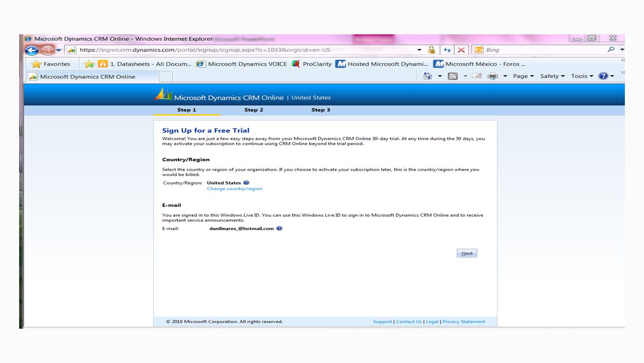644x363 pixels.
Task: Click the Read Mail envelope icon
Action: (477, 76)
